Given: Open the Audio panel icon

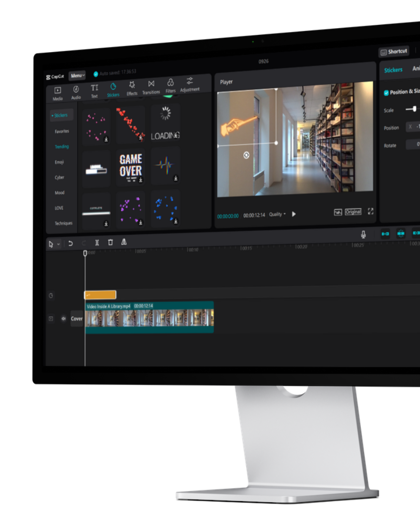Looking at the screenshot, I should point(76,89).
